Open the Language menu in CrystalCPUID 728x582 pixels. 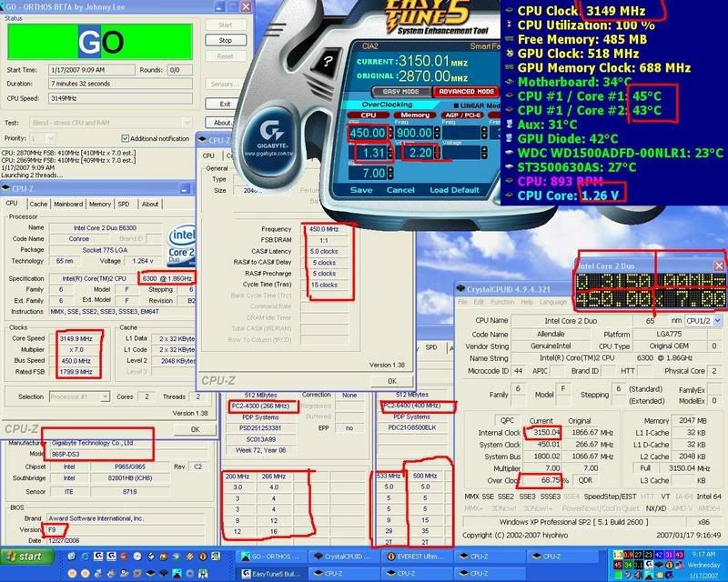(552, 302)
